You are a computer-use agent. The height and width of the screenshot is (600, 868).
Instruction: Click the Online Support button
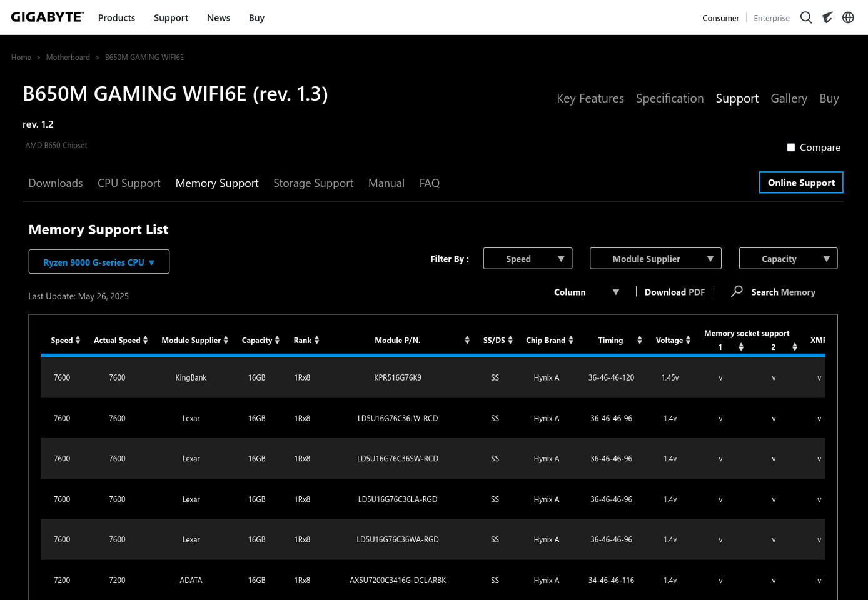801,182
